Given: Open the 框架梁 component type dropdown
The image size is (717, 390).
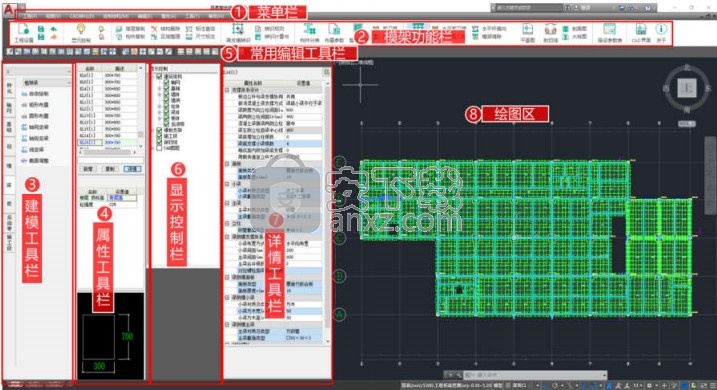Looking at the screenshot, I should [x=47, y=83].
